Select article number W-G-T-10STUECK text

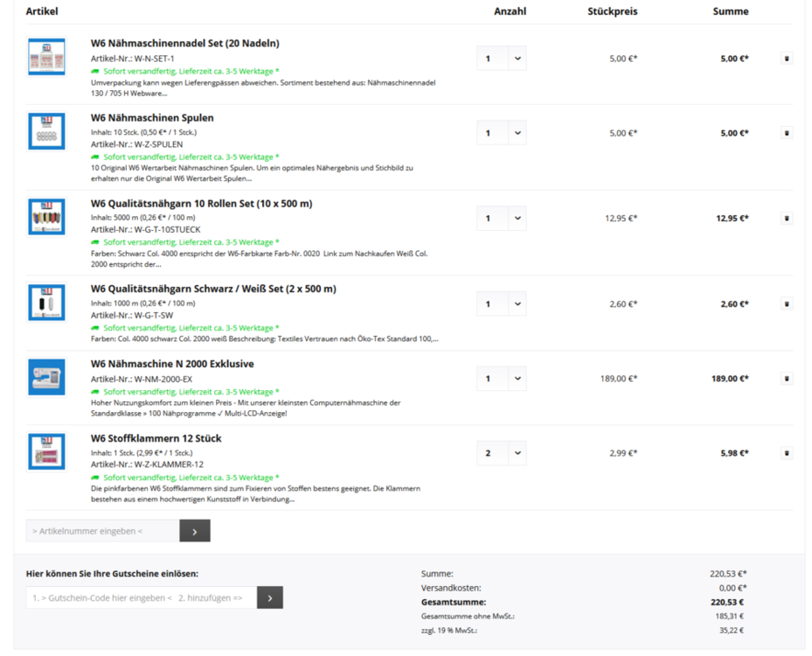click(167, 229)
